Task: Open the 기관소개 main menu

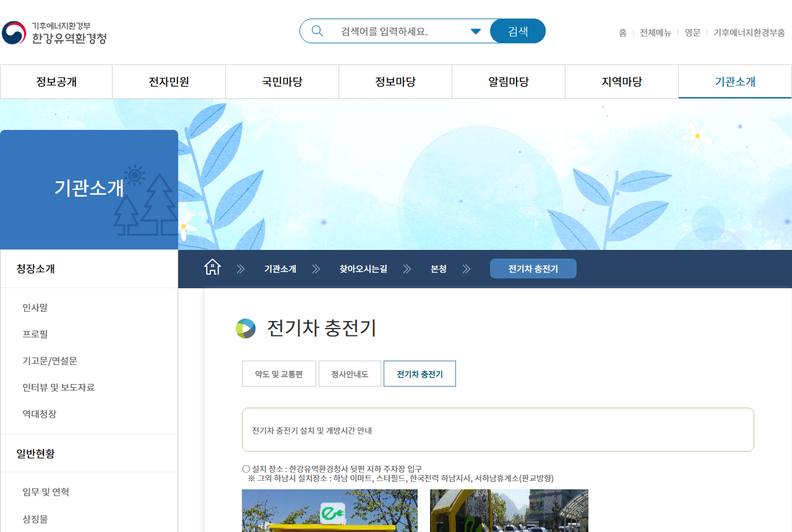Action: [735, 82]
